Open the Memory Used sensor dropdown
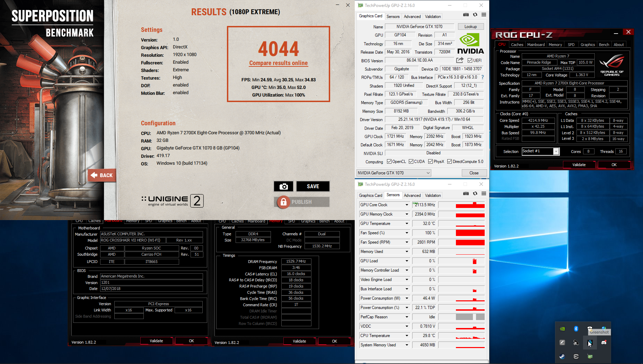The width and height of the screenshot is (643, 364). pyautogui.click(x=407, y=252)
